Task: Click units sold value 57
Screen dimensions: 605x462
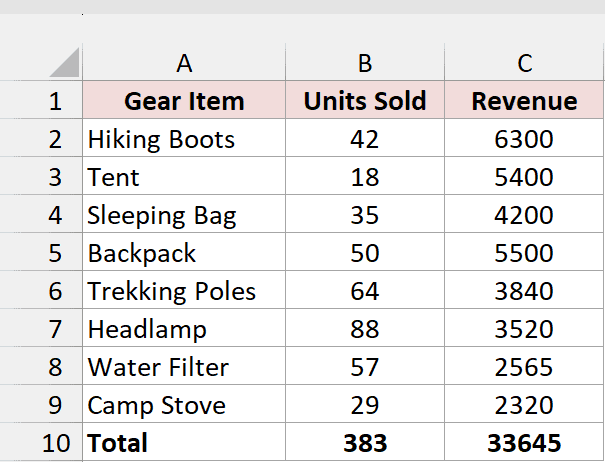Action: [365, 366]
